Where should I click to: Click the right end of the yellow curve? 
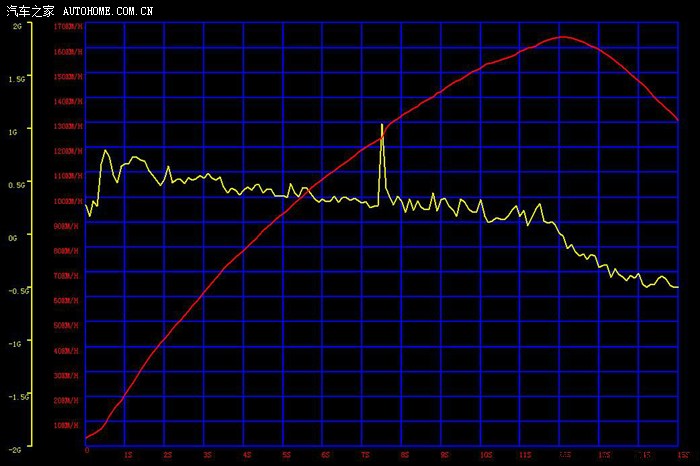(678, 287)
